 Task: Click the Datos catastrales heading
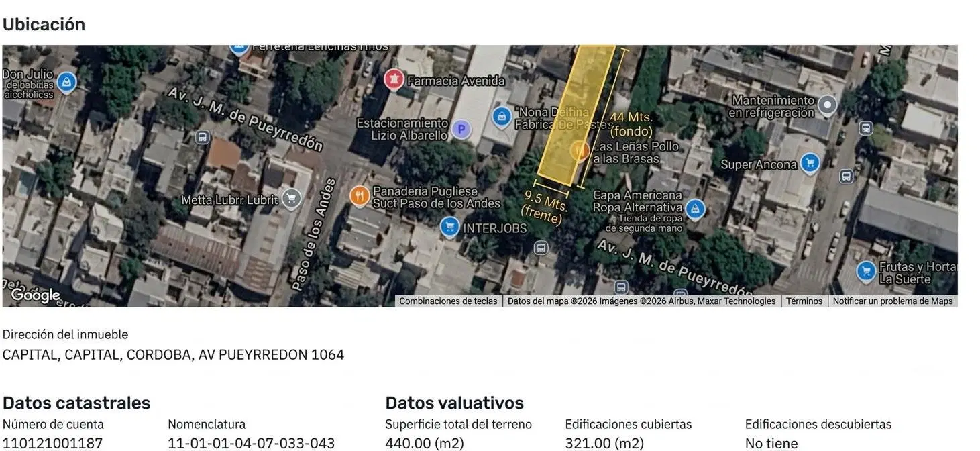76,403
